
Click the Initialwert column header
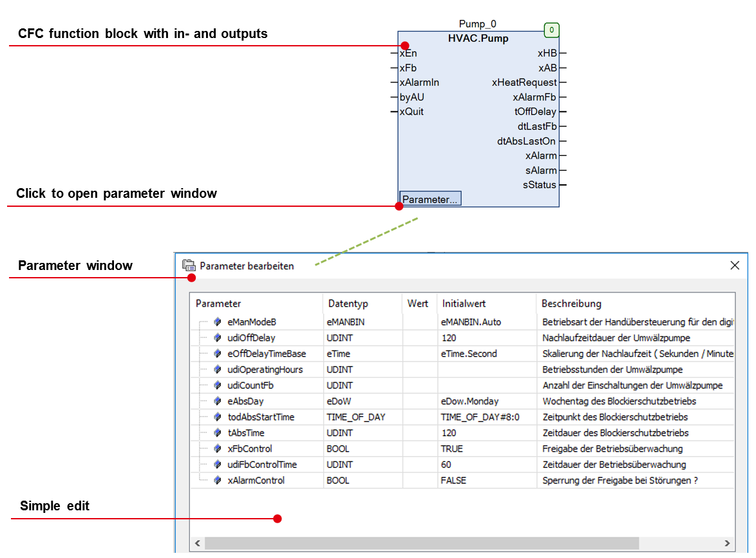(464, 303)
